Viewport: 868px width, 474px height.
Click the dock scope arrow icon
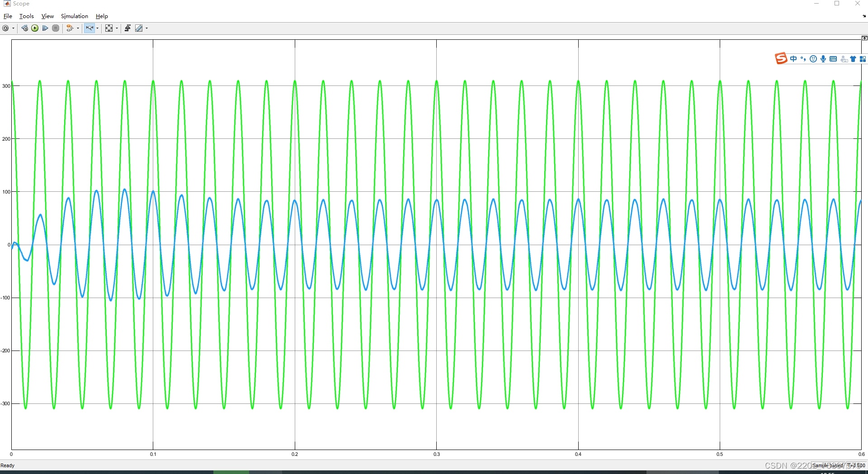pyautogui.click(x=864, y=16)
